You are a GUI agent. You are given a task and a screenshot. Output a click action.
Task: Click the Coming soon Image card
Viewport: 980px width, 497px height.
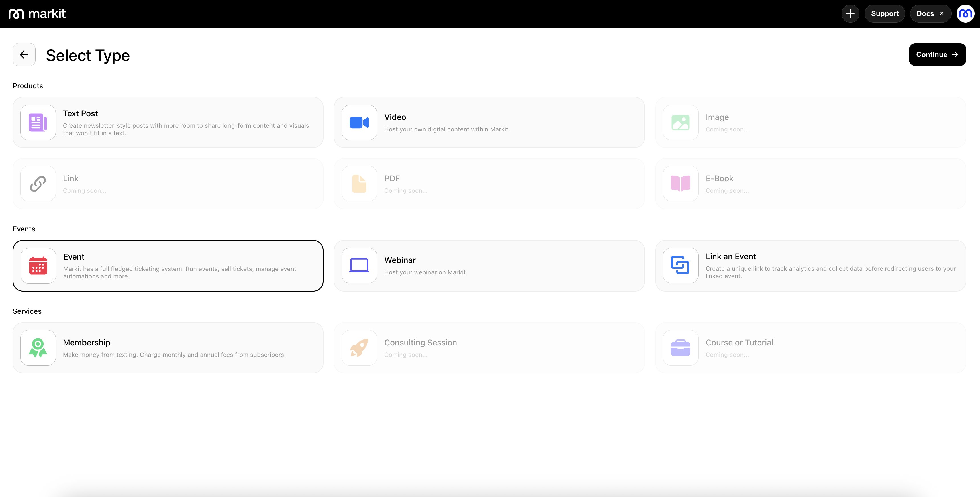click(x=810, y=123)
